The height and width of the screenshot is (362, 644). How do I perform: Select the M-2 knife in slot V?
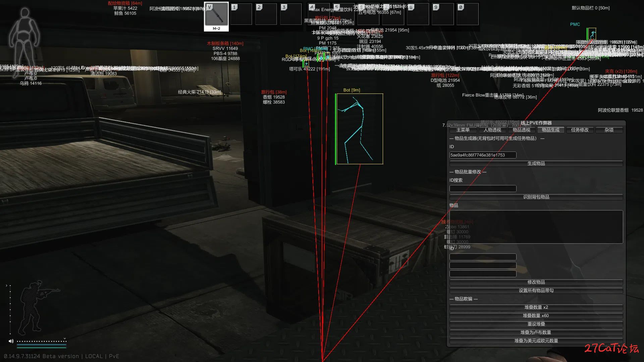[216, 16]
